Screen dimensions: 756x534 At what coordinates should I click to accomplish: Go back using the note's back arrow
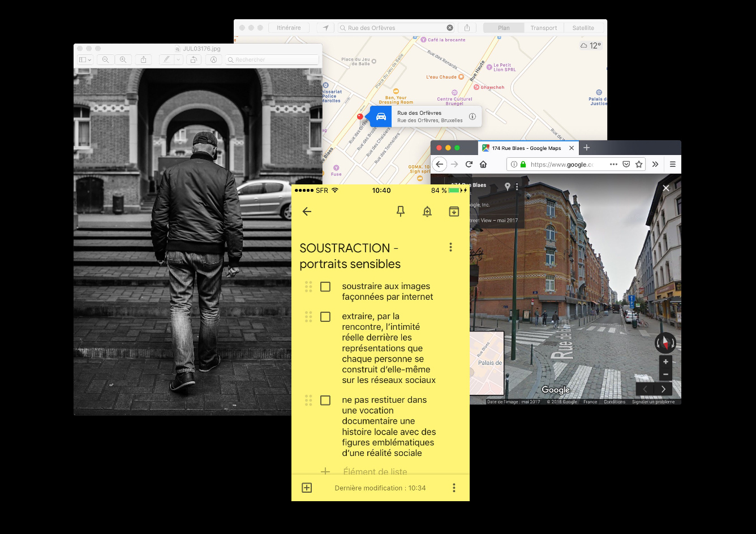point(307,212)
